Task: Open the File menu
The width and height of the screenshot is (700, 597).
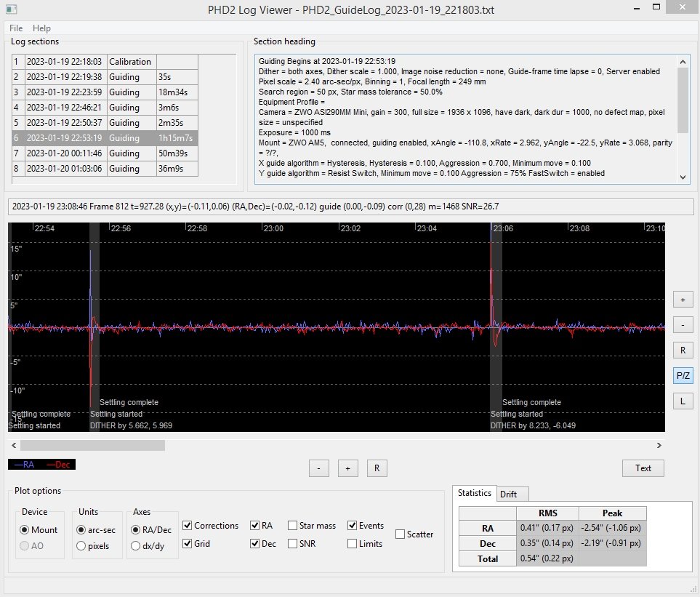Action: [16, 28]
